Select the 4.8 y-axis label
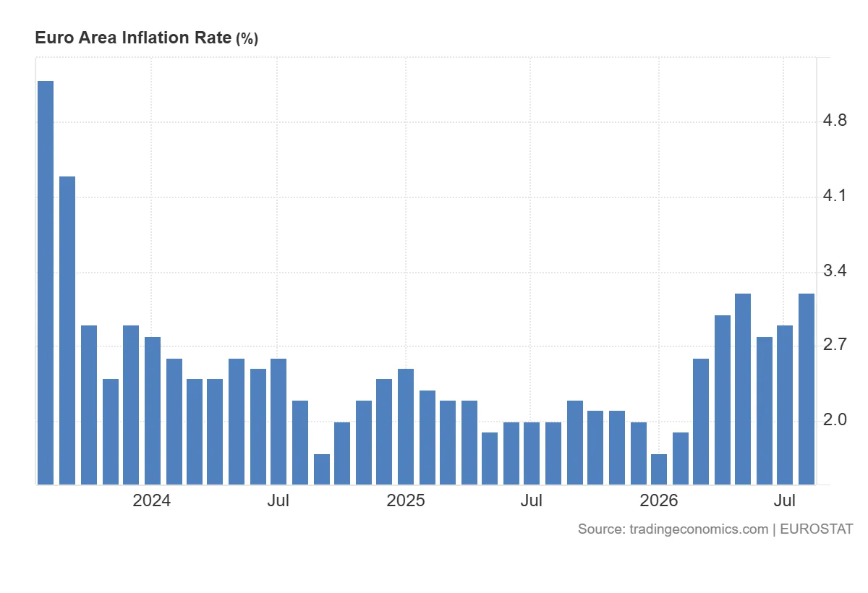Screen dimensions: 868x593 coord(835,120)
